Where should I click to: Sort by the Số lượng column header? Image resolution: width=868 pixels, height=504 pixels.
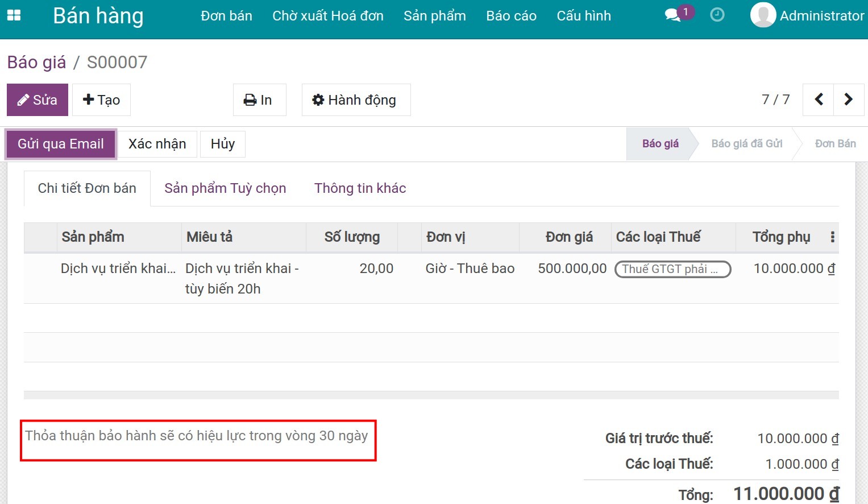coord(352,237)
